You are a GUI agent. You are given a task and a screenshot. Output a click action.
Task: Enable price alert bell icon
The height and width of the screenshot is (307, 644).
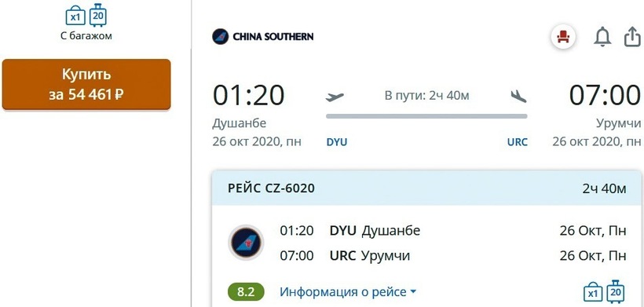(602, 38)
